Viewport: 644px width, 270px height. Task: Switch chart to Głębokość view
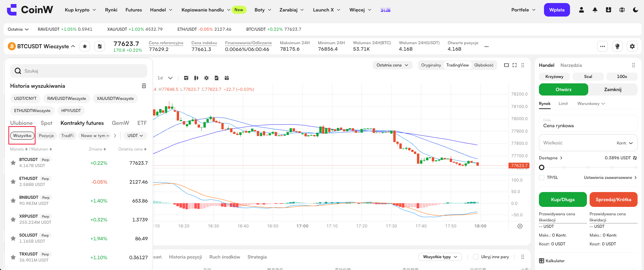point(484,65)
